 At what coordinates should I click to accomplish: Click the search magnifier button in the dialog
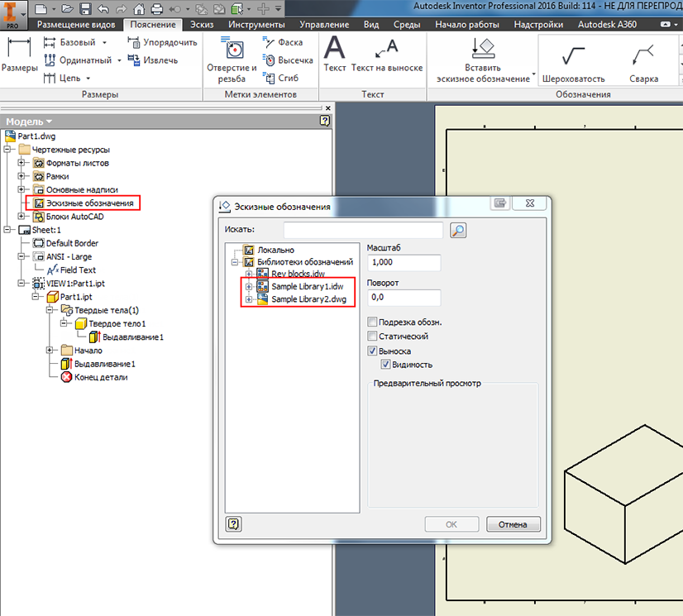click(458, 230)
